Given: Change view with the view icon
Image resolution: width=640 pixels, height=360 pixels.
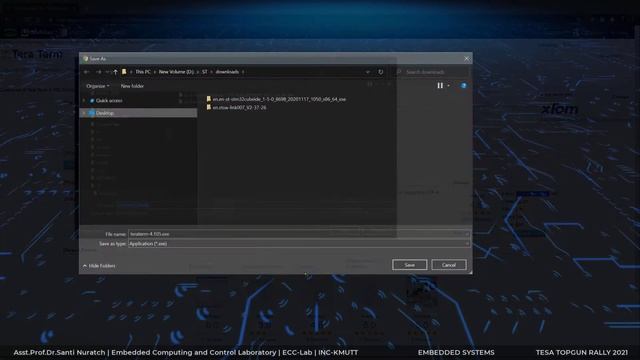Looking at the screenshot, I should 440,86.
